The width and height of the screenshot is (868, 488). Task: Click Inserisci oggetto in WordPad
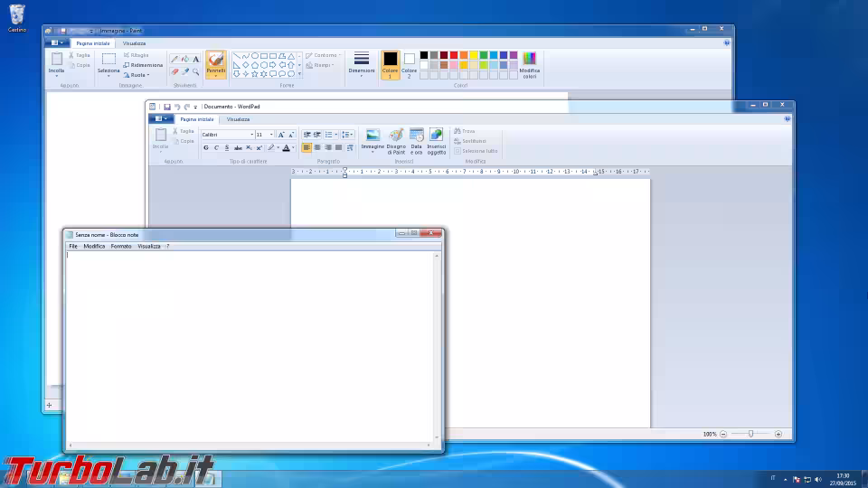click(436, 141)
